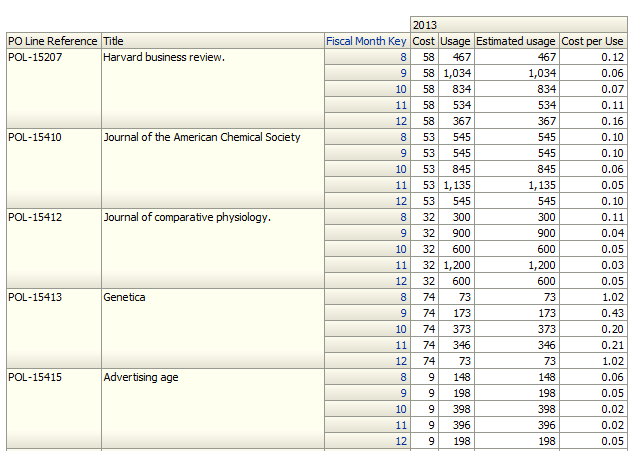Click fiscal month 12 for Advertising age
The image size is (629, 451).
(x=367, y=441)
